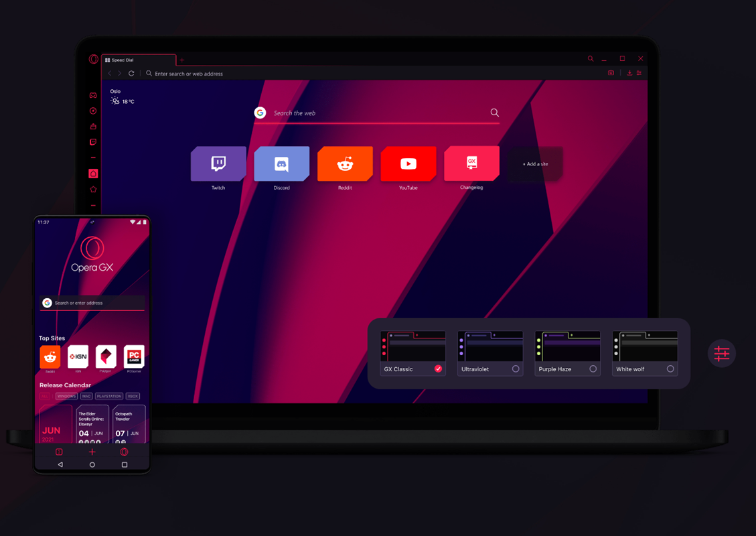Click the Oslo city weather label

click(x=115, y=91)
